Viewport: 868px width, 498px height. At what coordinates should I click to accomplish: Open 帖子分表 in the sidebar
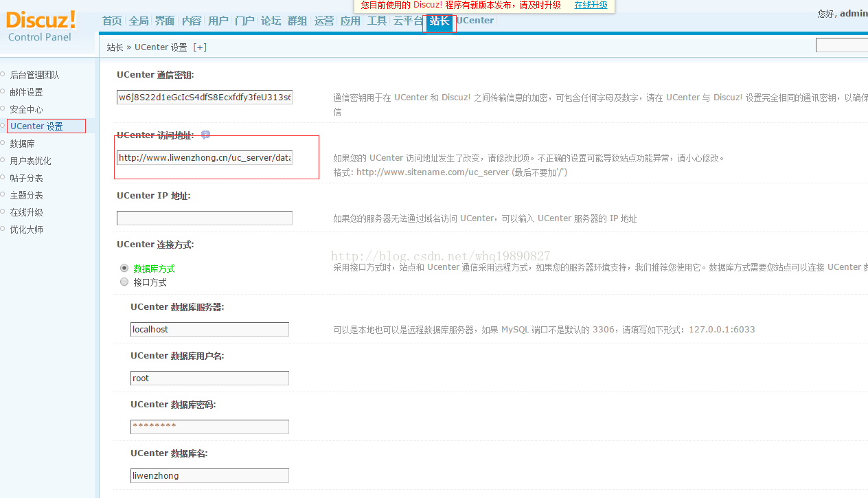click(x=26, y=178)
